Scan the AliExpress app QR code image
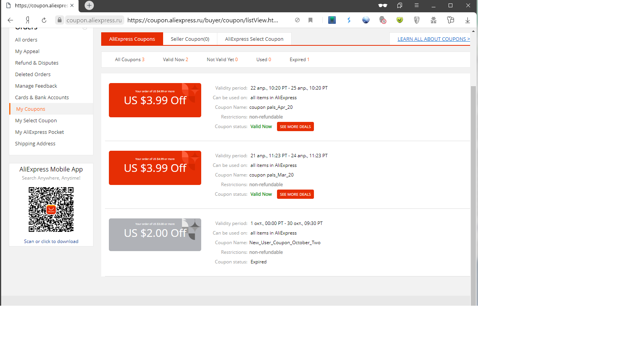Viewport: 644px width, 348px height. 51,210
